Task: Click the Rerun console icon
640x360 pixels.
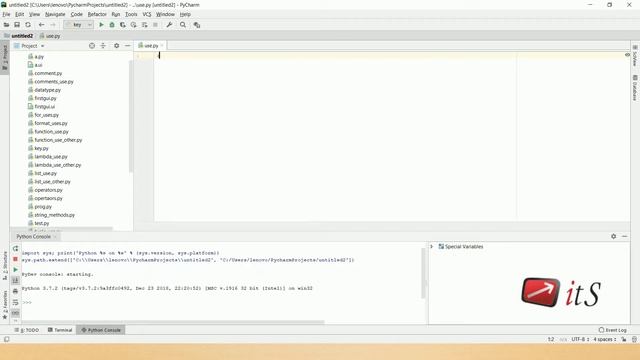Action: [x=16, y=249]
